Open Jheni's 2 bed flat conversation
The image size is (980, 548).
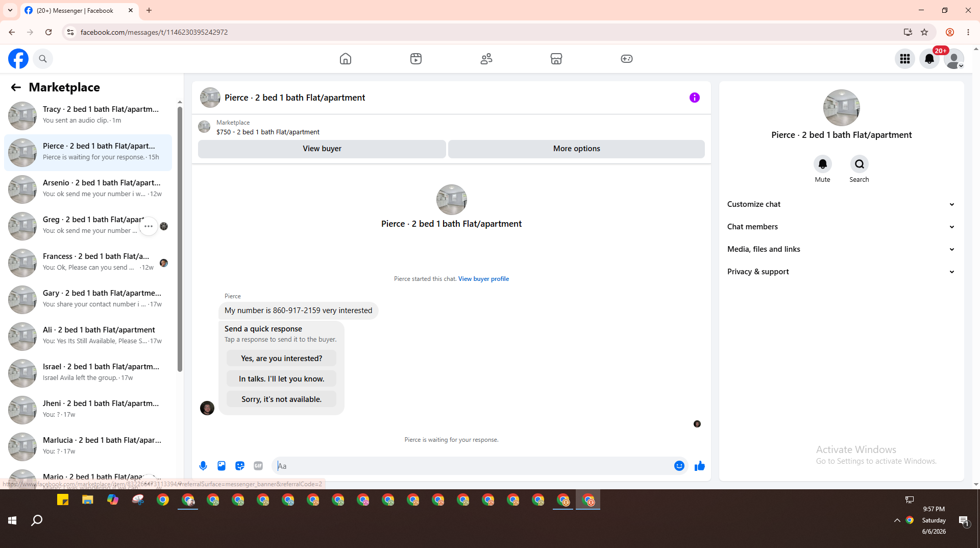tap(88, 410)
